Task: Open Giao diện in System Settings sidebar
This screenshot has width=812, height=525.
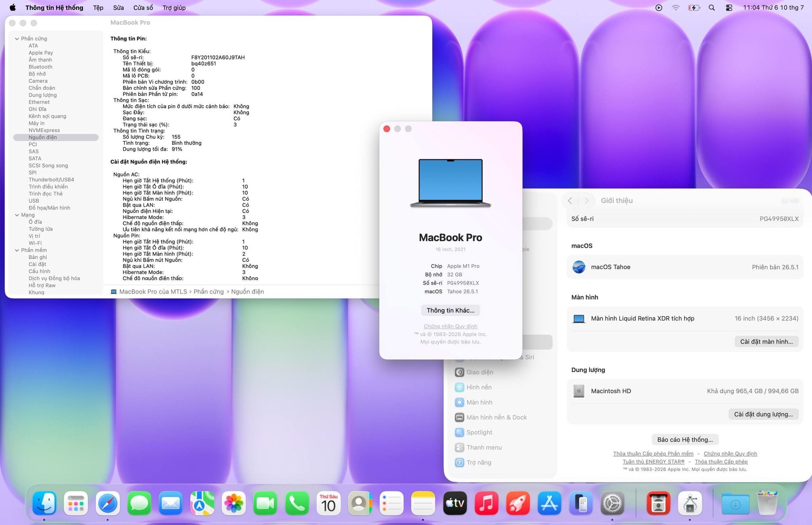Action: click(480, 372)
